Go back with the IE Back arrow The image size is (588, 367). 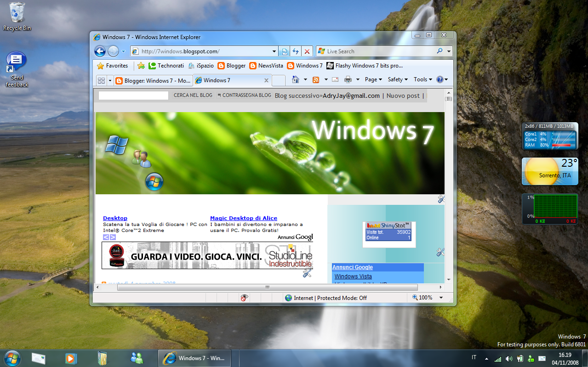click(100, 51)
